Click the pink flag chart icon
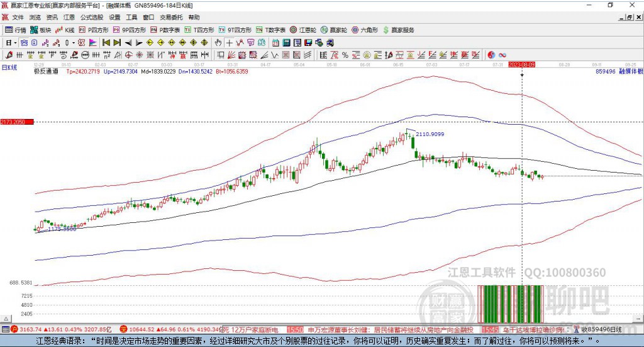 (x=93, y=43)
